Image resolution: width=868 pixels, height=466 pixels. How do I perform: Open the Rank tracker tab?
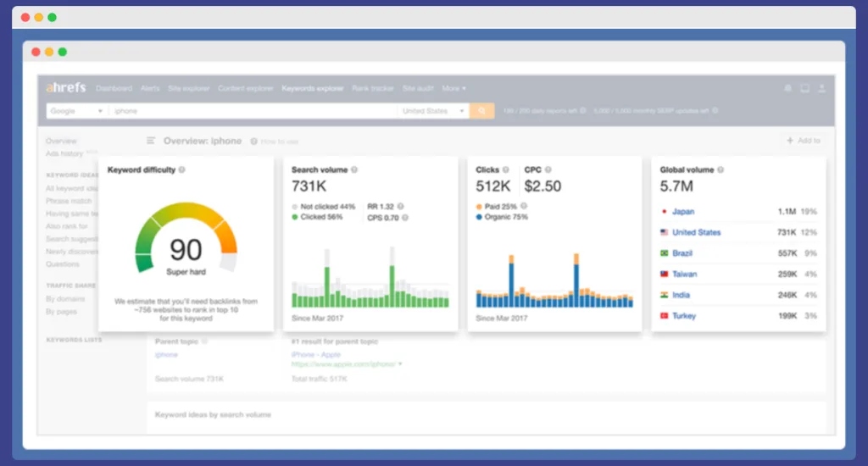pyautogui.click(x=372, y=88)
